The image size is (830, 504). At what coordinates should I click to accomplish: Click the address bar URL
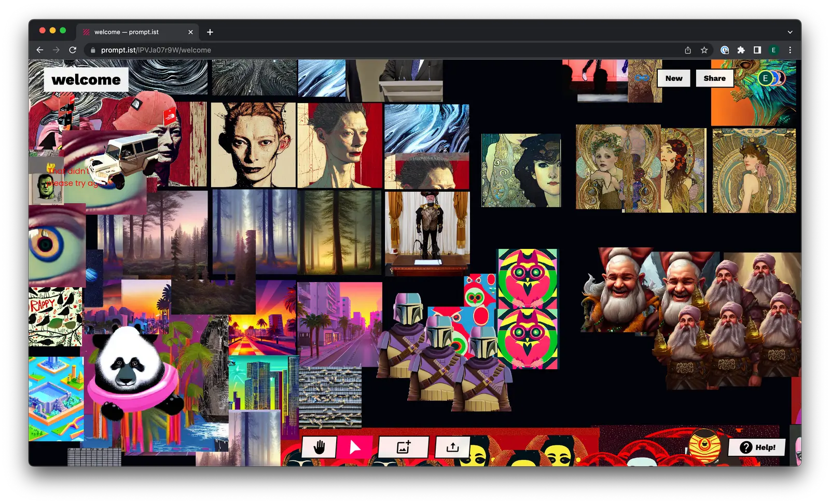pos(156,50)
